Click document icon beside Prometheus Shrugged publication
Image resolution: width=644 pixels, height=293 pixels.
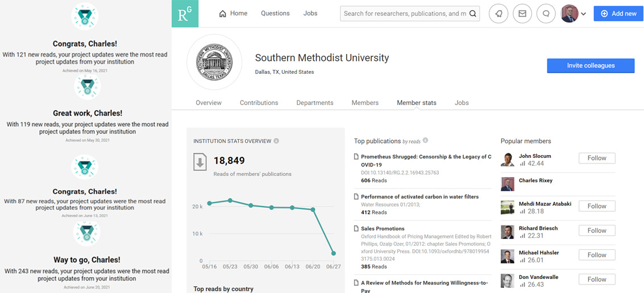356,157
